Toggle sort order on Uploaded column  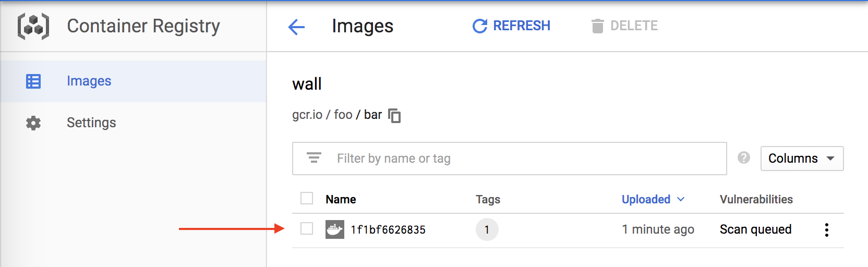[653, 199]
